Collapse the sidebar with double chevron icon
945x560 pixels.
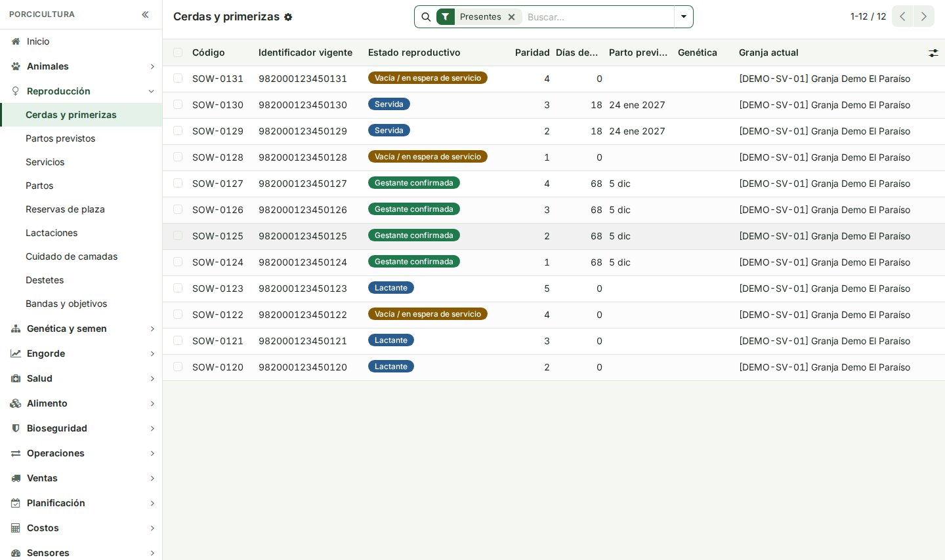(145, 14)
